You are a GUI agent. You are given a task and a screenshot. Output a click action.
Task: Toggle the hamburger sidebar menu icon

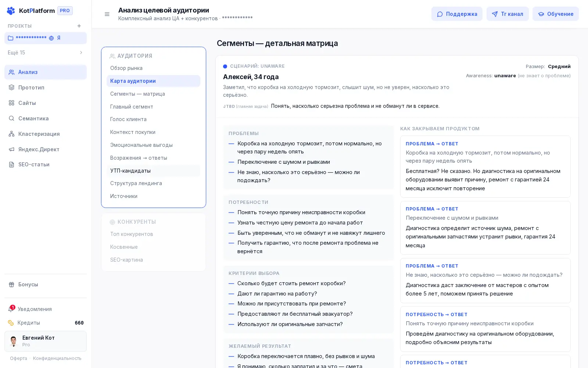(x=107, y=14)
